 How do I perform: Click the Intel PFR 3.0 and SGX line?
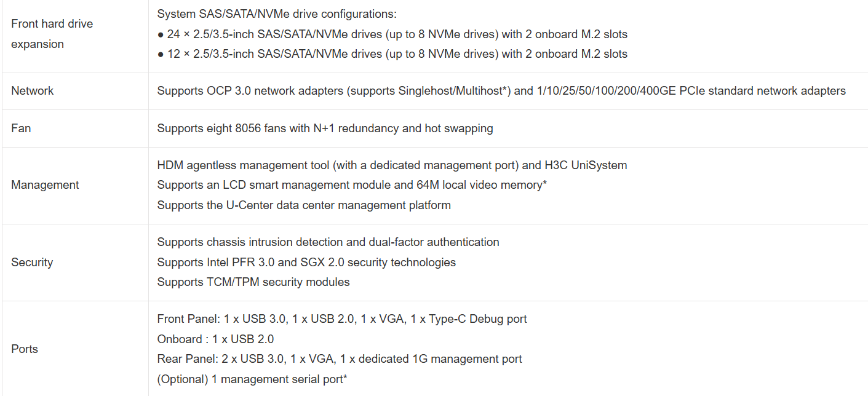coord(306,263)
